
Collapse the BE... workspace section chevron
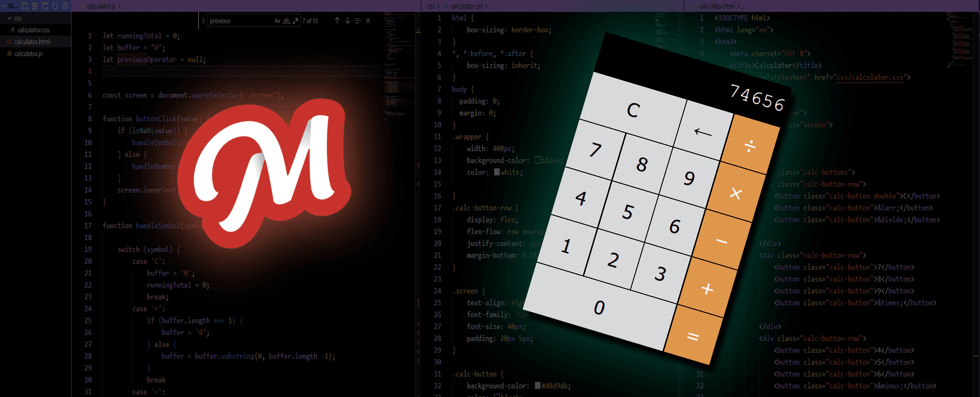pyautogui.click(x=4, y=6)
